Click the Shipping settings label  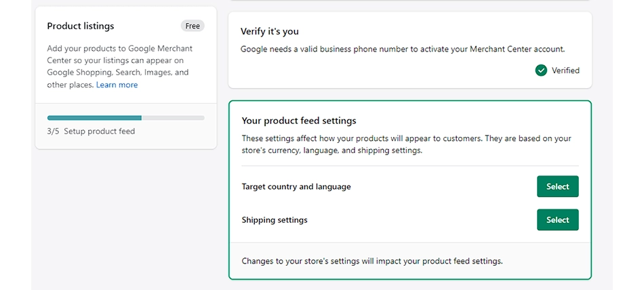point(275,220)
